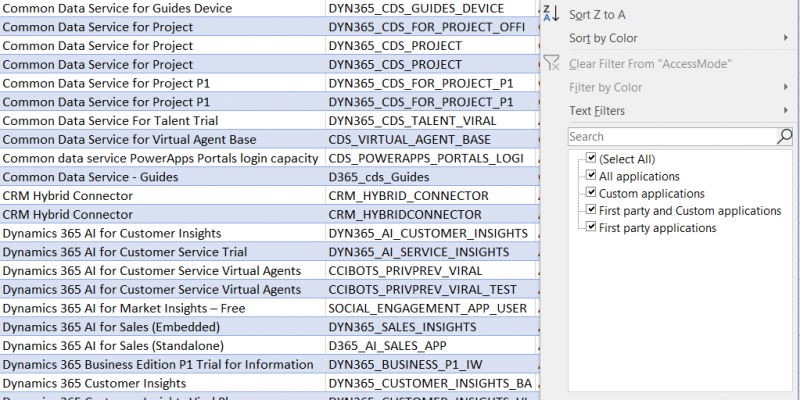Open the Text Filters menu entry
Image resolution: width=800 pixels, height=400 pixels.
597,111
